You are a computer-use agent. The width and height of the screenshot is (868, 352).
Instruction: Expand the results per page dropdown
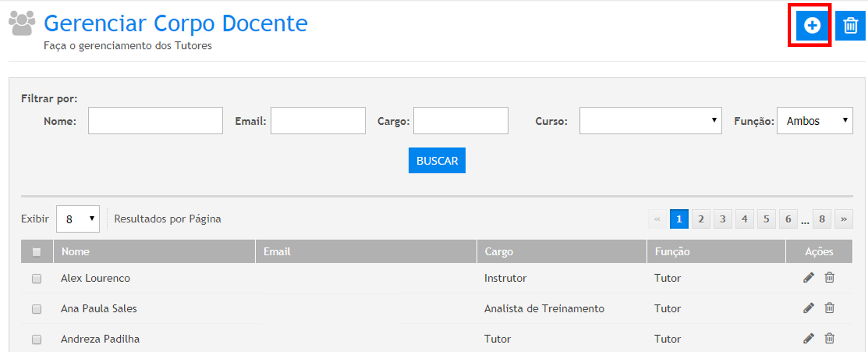pyautogui.click(x=78, y=219)
